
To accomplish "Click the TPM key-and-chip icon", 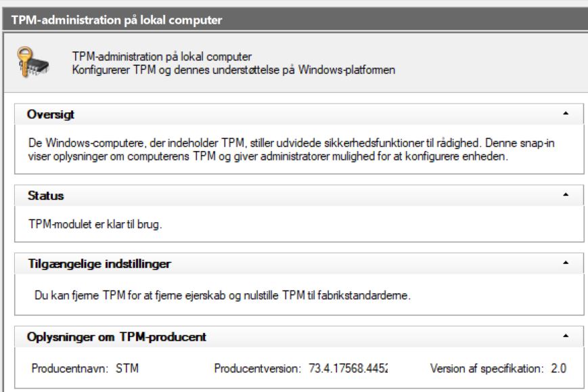I will pos(30,61).
